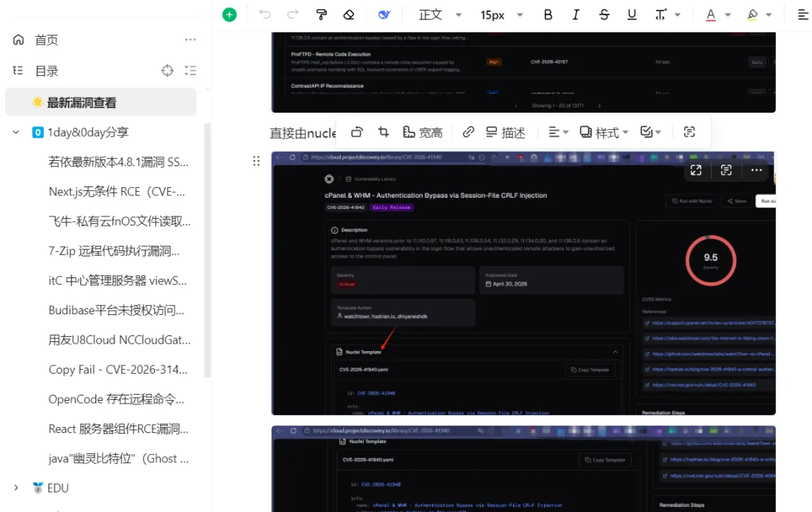The image size is (812, 512).
Task: Open java"幽灵比特位" article
Action: (119, 458)
